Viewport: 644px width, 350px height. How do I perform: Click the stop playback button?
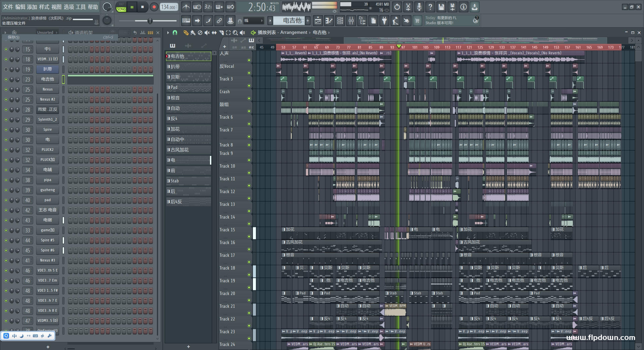point(143,7)
